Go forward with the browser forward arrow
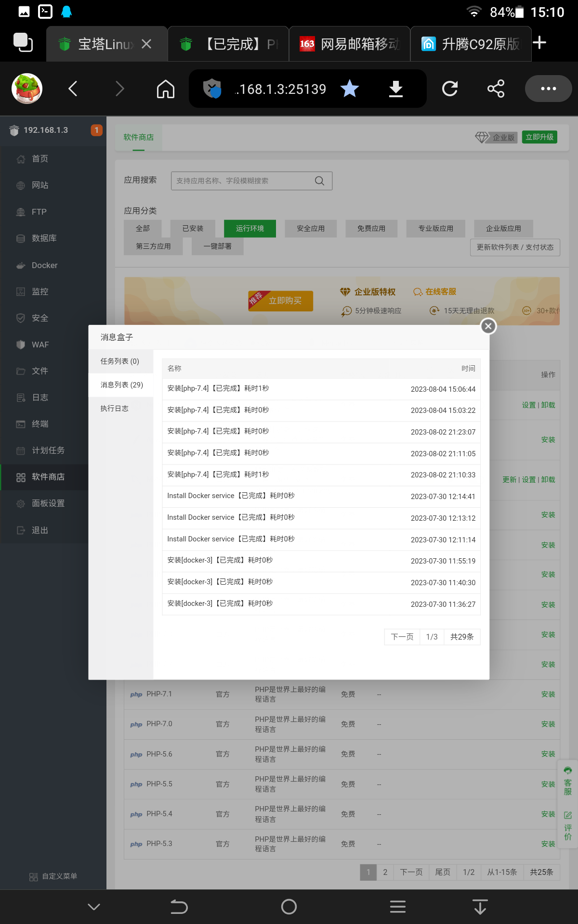 [120, 89]
